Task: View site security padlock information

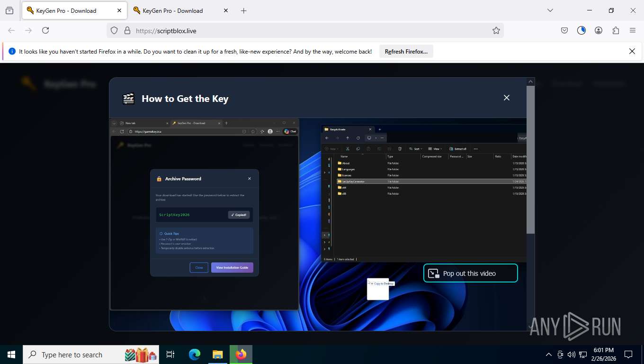Action: (x=127, y=30)
